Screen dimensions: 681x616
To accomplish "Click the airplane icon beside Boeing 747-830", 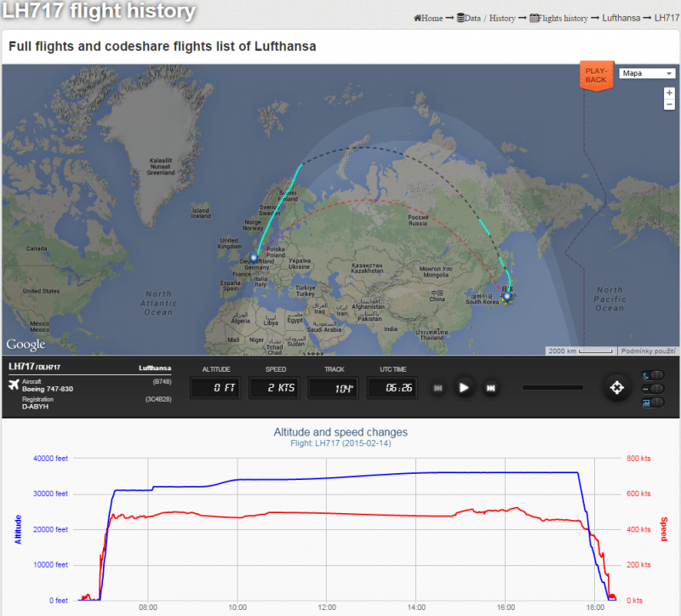I will click(x=14, y=385).
